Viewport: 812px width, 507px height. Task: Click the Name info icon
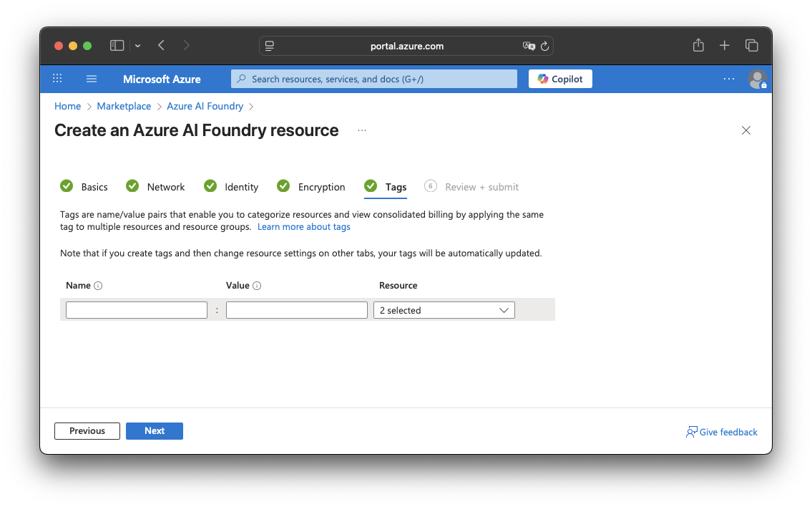98,286
